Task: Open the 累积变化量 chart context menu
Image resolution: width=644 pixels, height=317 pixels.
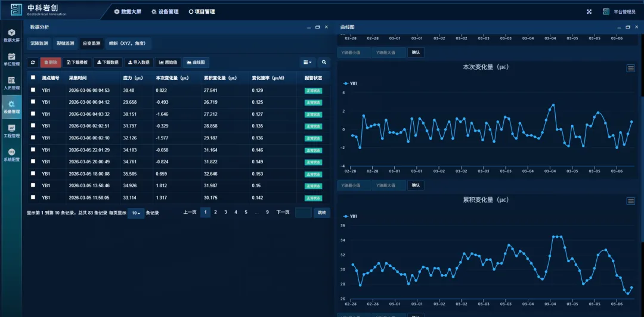Action: click(630, 201)
